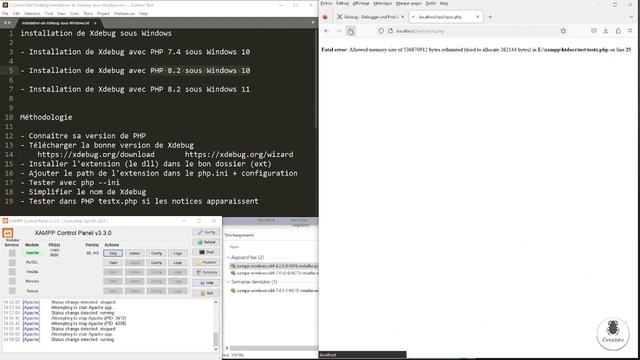Open Apache Config in XAMPP panel
The height and width of the screenshot is (360, 640).
(156, 253)
